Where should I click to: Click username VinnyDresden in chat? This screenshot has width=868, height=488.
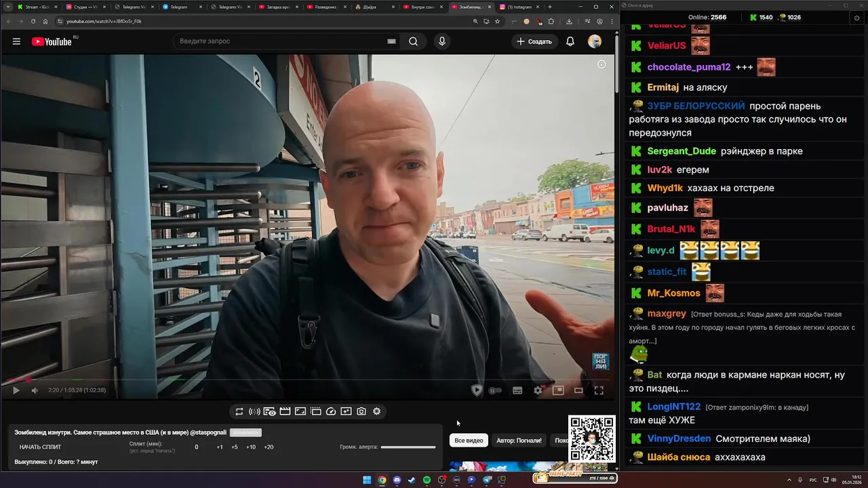[x=679, y=439]
